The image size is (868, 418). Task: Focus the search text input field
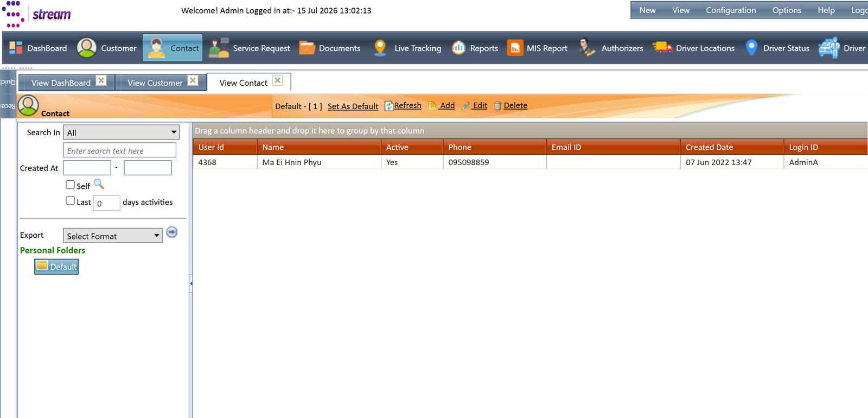(x=120, y=150)
